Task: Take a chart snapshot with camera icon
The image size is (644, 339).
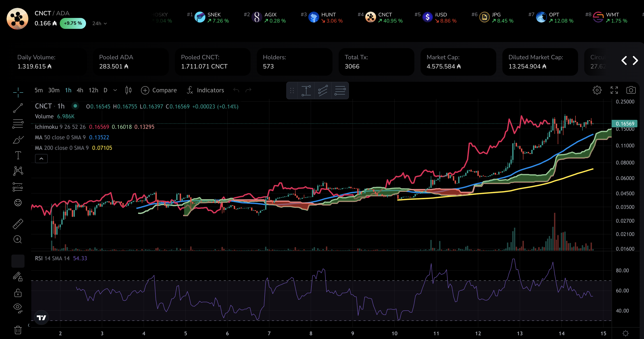Action: point(631,90)
